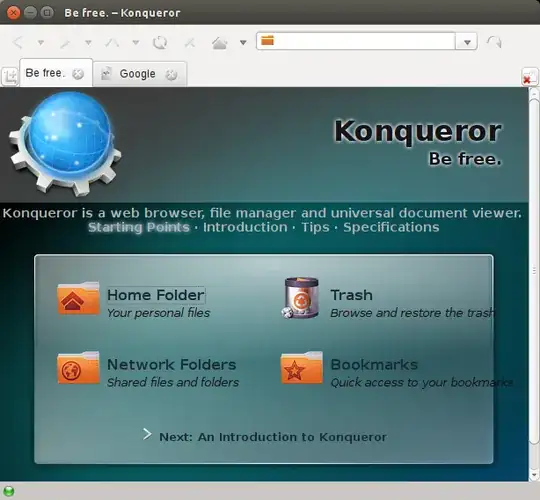
Task: Open the Bookmarks link
Action: 374,364
